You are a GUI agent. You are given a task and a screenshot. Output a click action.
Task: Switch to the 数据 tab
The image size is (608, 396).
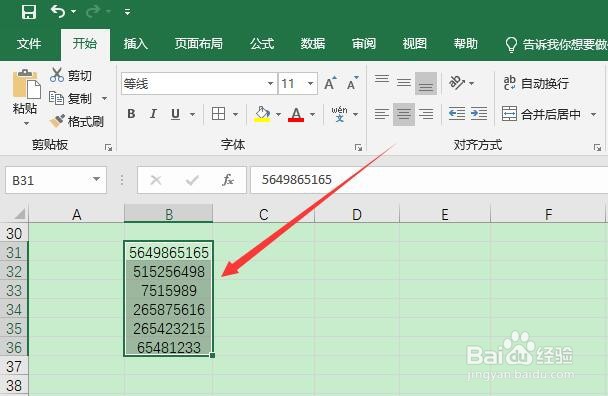pyautogui.click(x=313, y=43)
